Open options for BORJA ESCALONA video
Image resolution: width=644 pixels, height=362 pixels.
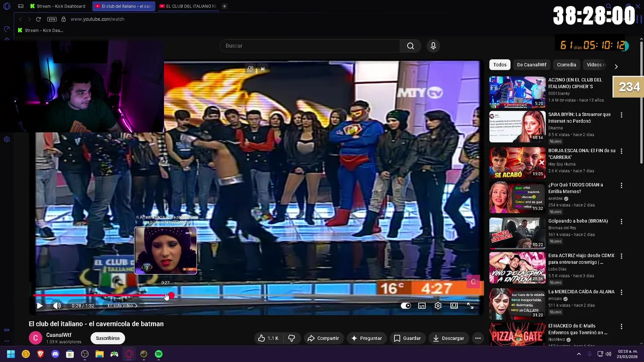pyautogui.click(x=621, y=151)
